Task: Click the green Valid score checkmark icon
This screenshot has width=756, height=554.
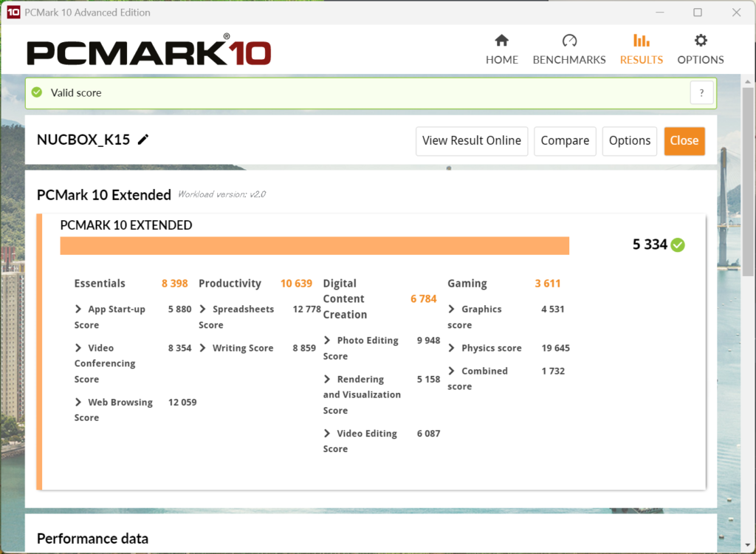Action: point(37,93)
